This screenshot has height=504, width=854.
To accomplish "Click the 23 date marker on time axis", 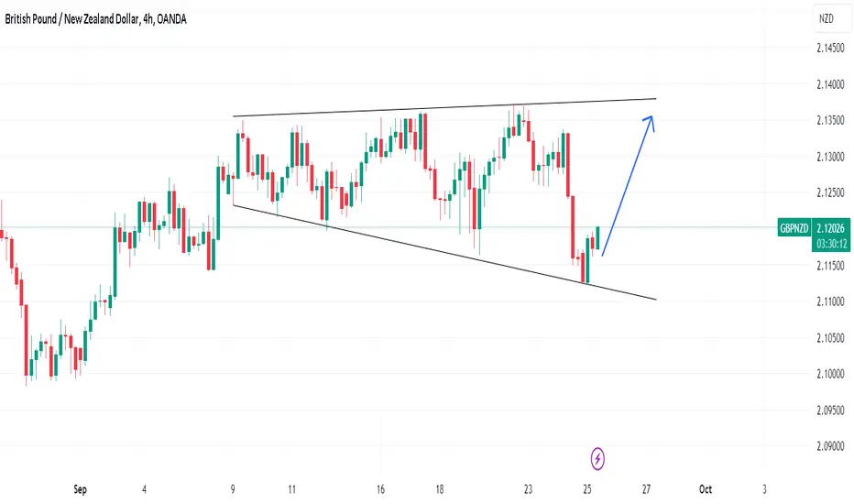I will (x=528, y=489).
